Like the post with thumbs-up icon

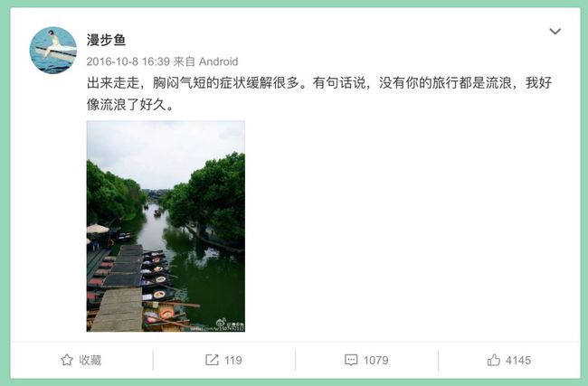(x=494, y=360)
